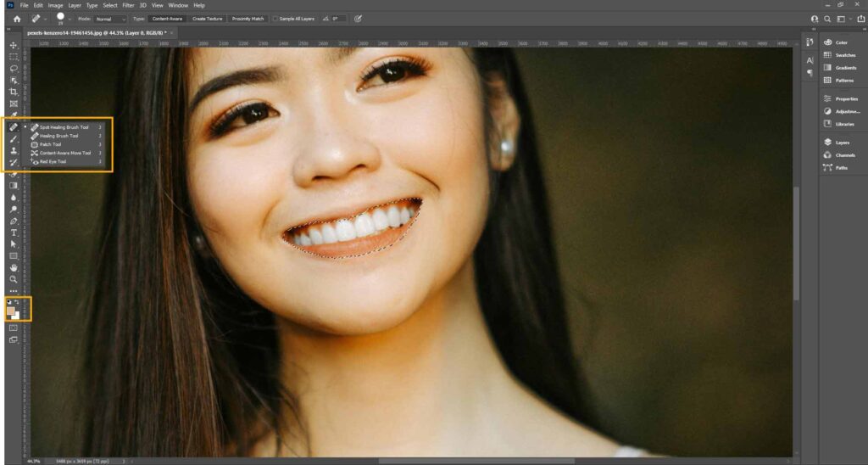Toggle Quick Mask mode icon
Image resolution: width=868 pixels, height=465 pixels.
(x=14, y=328)
